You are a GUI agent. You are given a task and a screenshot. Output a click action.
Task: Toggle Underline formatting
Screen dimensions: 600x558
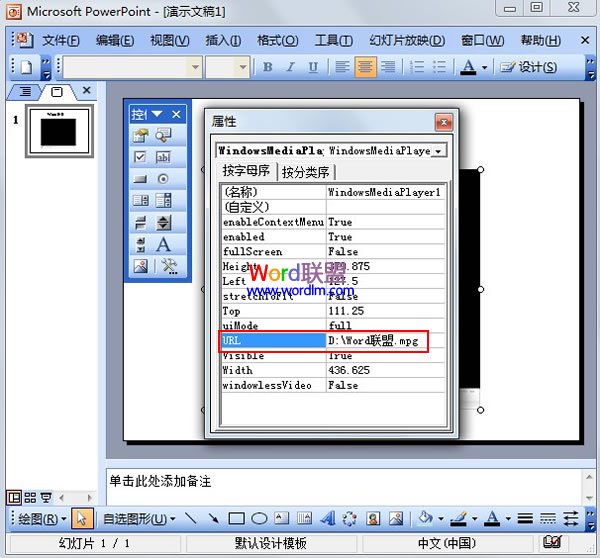[313, 67]
